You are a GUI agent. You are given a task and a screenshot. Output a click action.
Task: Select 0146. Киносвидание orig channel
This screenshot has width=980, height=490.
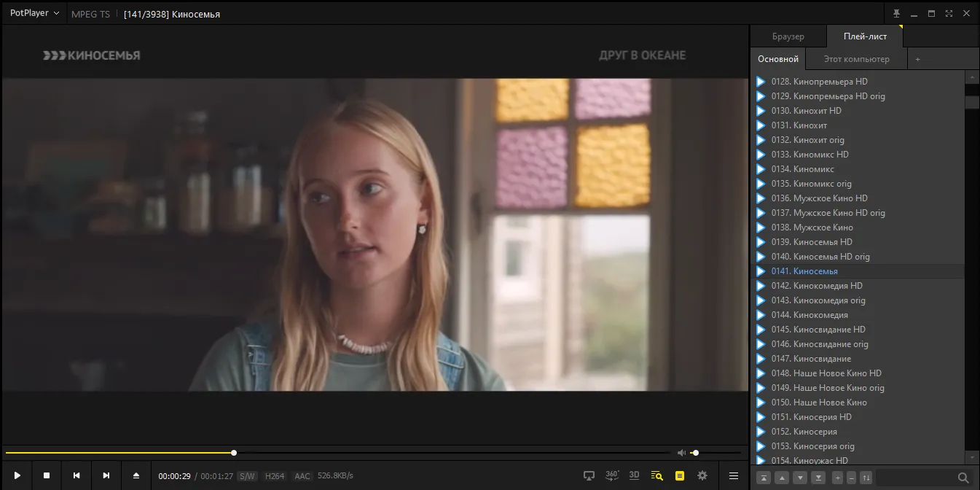(858, 344)
